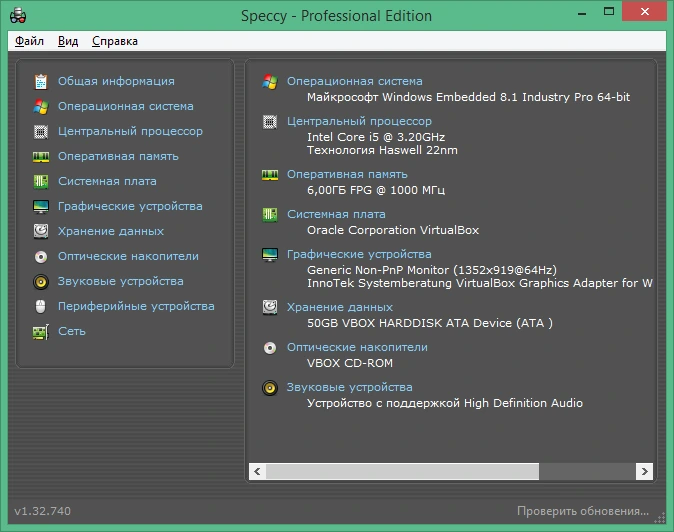
Task: Open the Справка menu
Action: coord(115,41)
